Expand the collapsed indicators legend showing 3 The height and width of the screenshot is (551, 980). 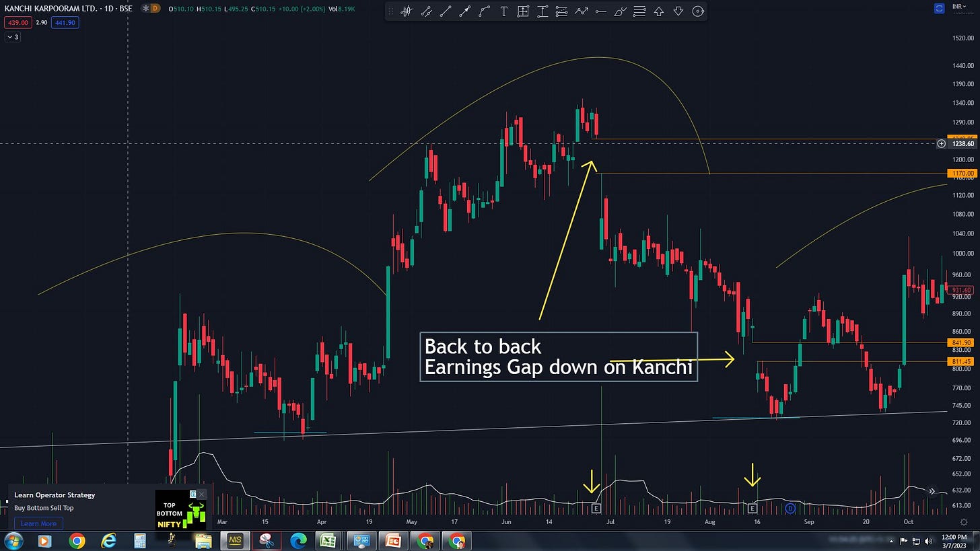tap(13, 37)
